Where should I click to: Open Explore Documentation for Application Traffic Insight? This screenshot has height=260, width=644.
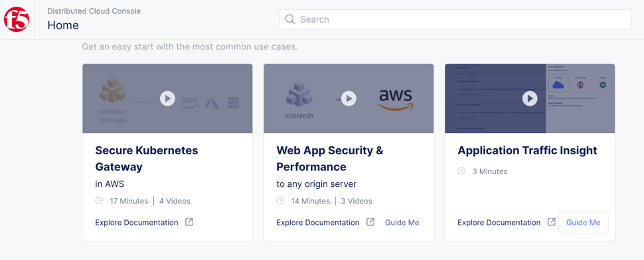(499, 223)
